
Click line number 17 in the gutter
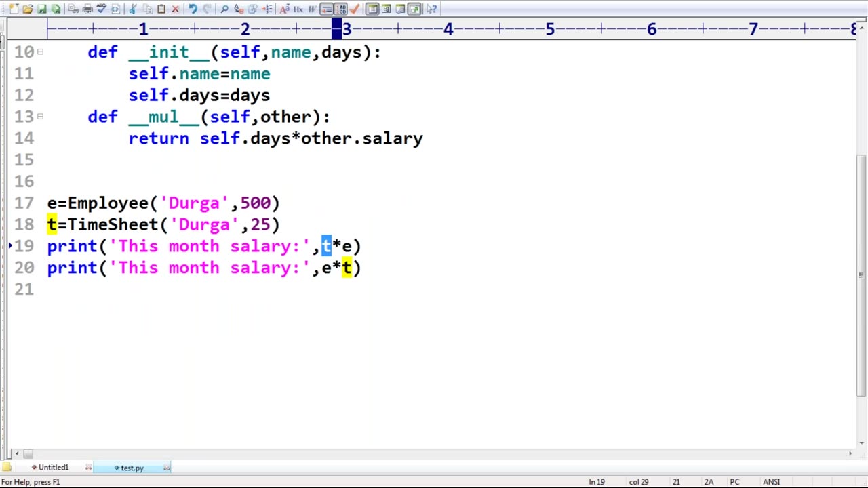click(x=24, y=203)
